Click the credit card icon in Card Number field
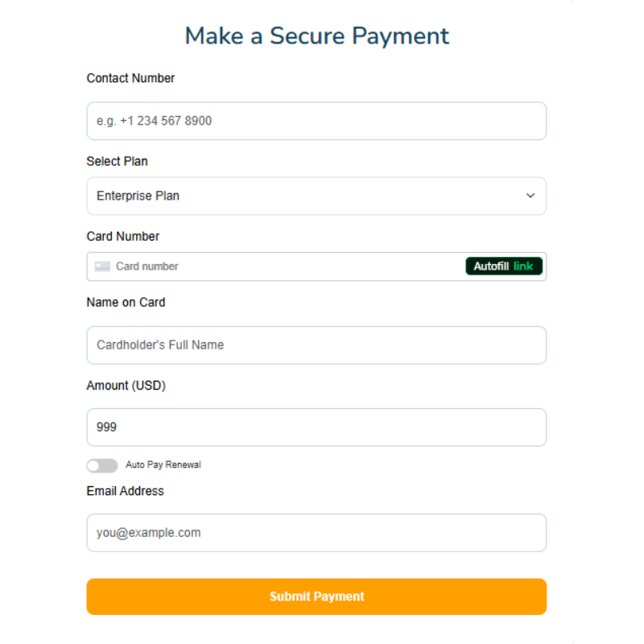Image resolution: width=644 pixels, height=644 pixels. point(103,266)
